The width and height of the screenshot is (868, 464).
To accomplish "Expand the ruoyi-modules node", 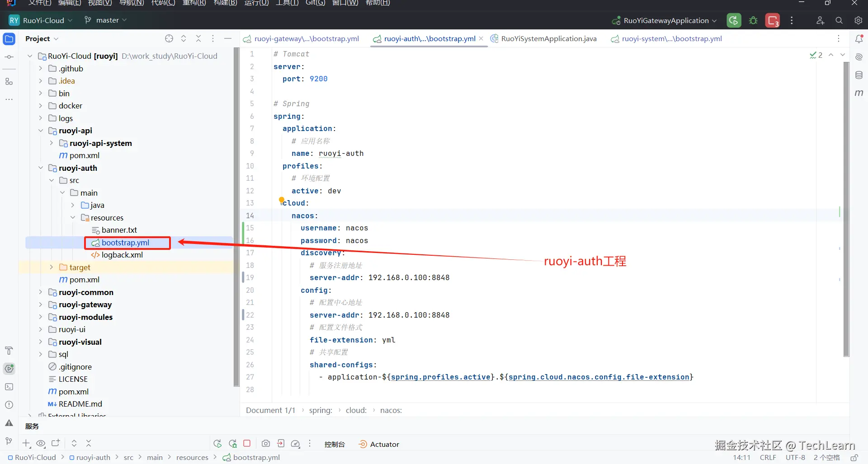I will coord(41,317).
